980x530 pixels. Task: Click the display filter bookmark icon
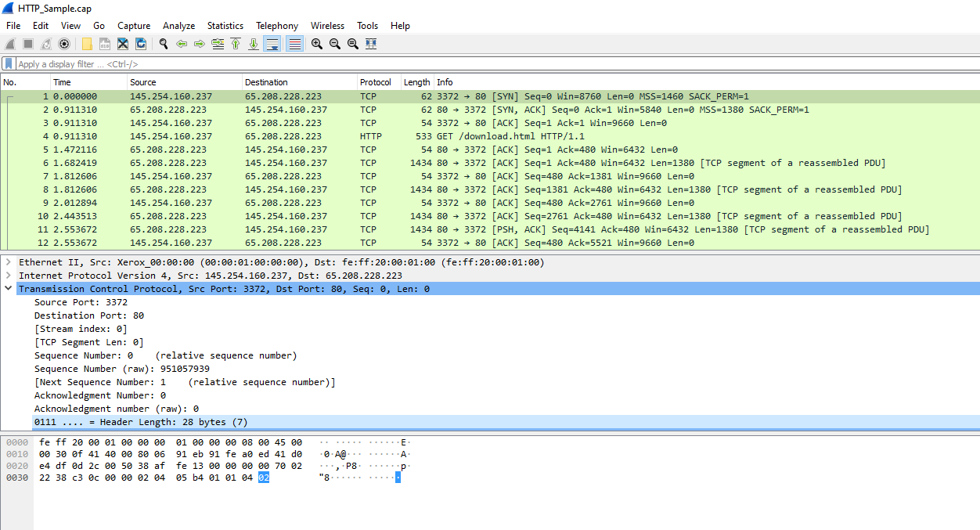(x=9, y=64)
